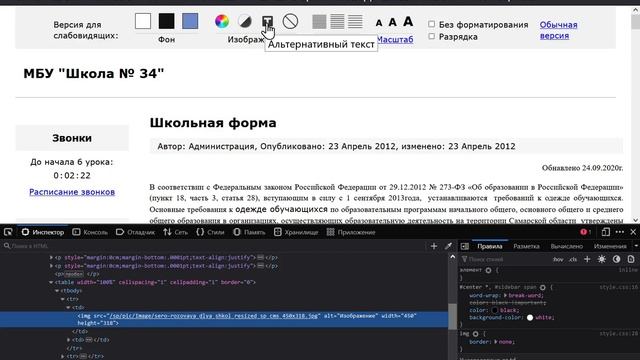Click the add new node plus icon
Screen dimensions: 640x360
(x=434, y=246)
